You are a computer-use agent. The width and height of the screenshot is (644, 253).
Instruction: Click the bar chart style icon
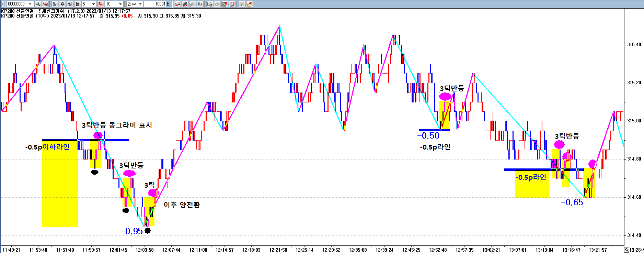pyautogui.click(x=193, y=4)
